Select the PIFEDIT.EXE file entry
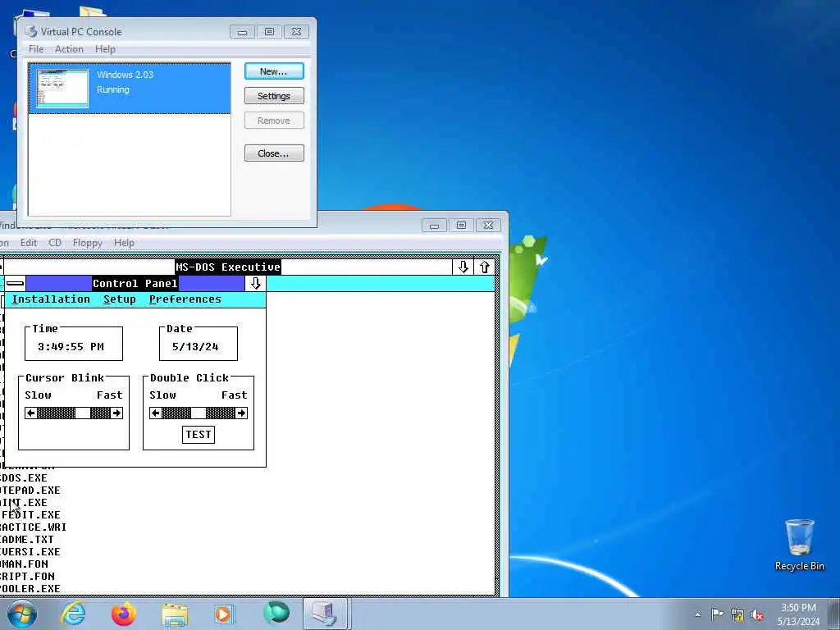 tap(30, 515)
